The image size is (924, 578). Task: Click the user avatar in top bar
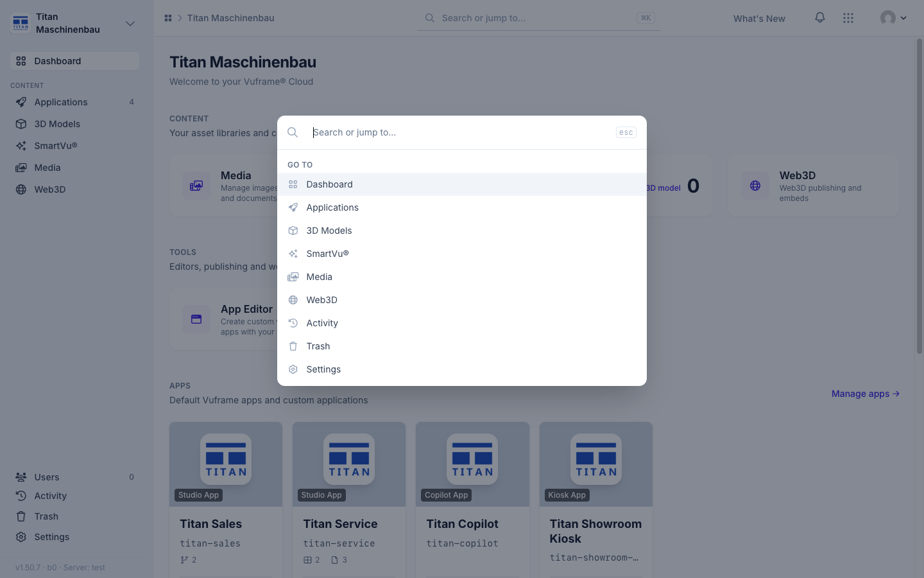888,18
